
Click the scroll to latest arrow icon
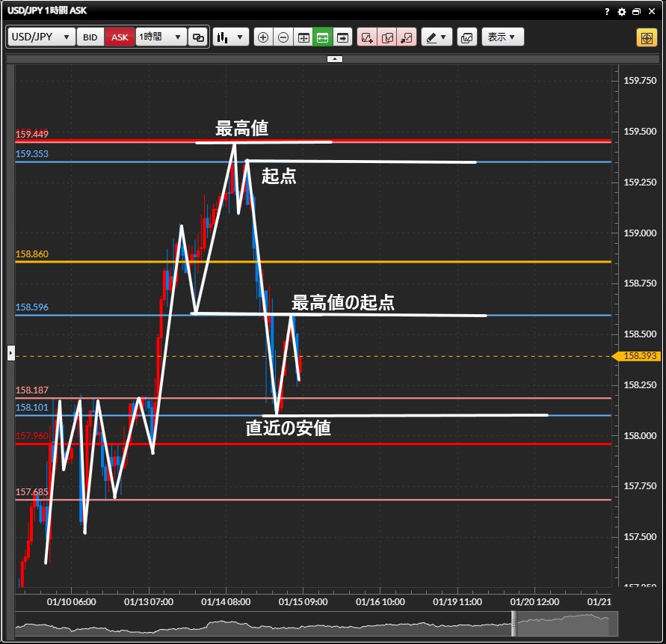click(342, 37)
